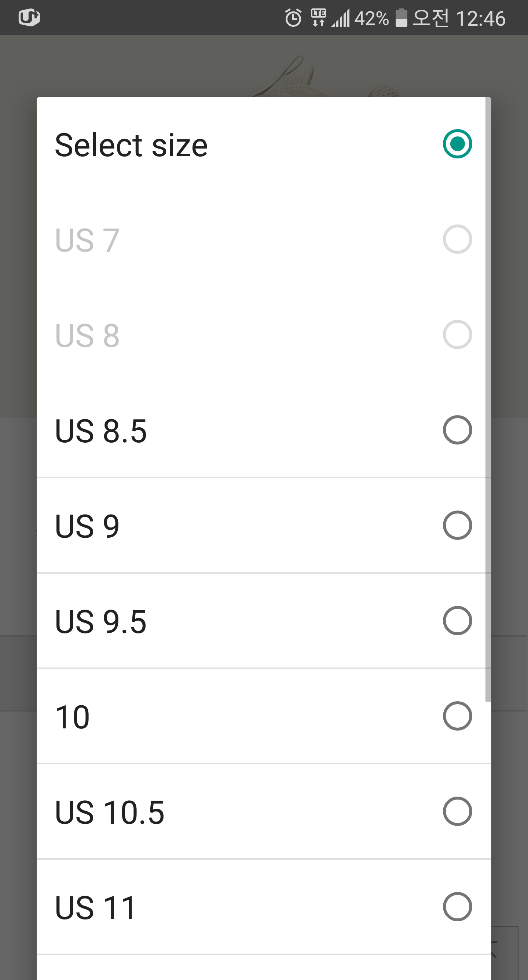Click the selected Select size radio button
This screenshot has width=528, height=980.
tap(457, 144)
